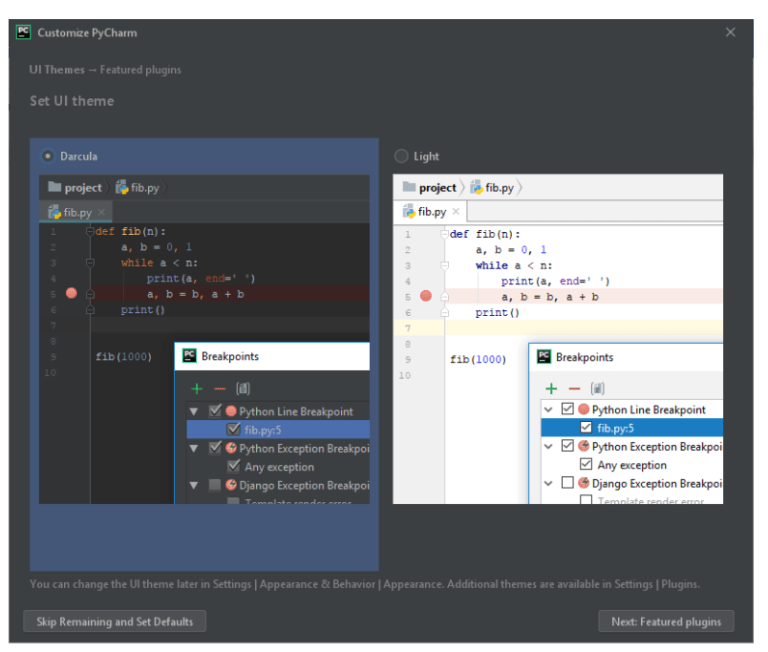This screenshot has width=768, height=652.
Task: Collapse Django Exception Breakpoint in Darcula preview
Action: 194,485
